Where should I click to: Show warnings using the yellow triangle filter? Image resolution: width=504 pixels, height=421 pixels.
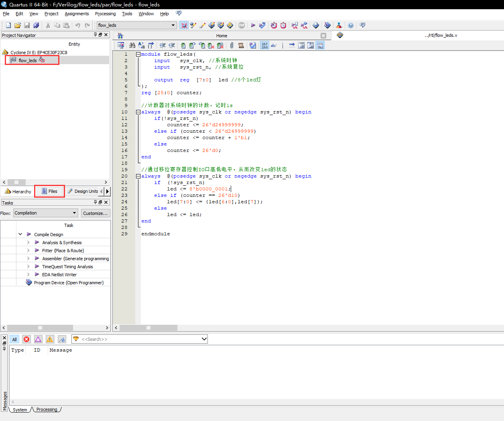pyautogui.click(x=50, y=339)
